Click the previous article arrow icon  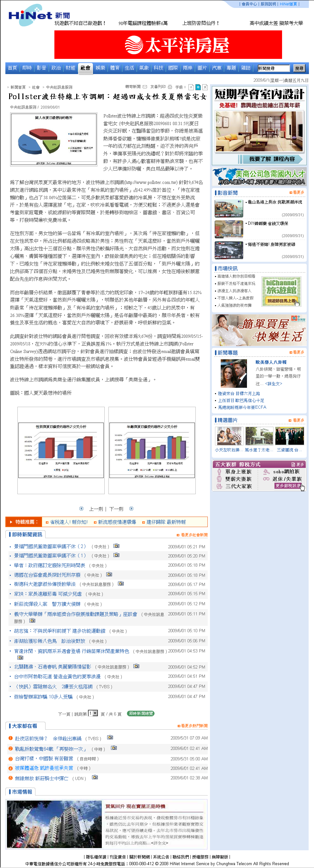click(82, 508)
